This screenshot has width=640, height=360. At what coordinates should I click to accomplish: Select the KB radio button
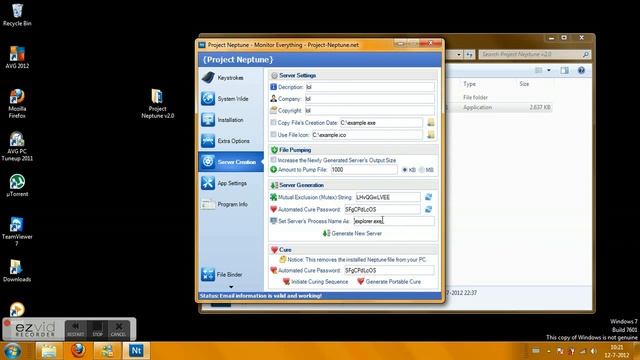pos(404,170)
